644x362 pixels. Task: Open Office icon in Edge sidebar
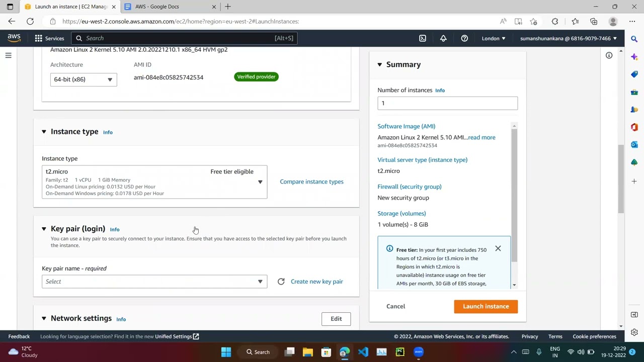click(634, 127)
